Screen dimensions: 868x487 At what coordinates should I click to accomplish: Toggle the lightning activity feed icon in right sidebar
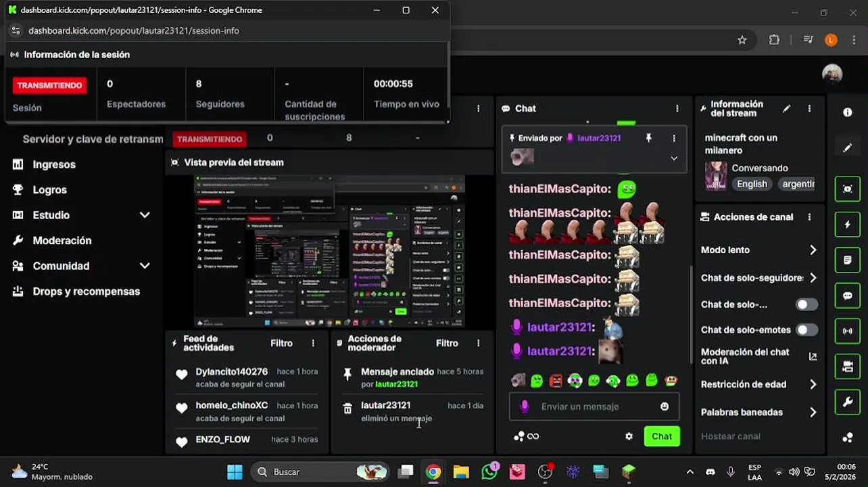pyautogui.click(x=847, y=225)
